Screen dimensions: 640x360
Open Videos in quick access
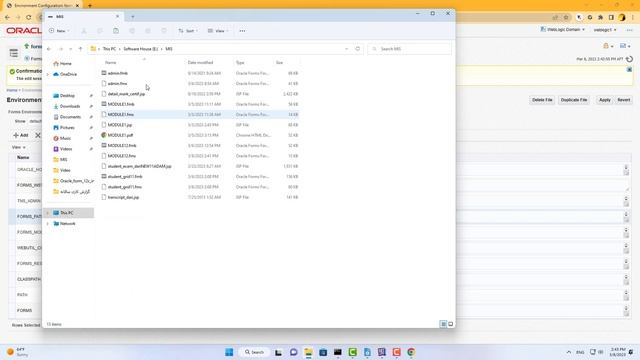[x=63, y=149]
